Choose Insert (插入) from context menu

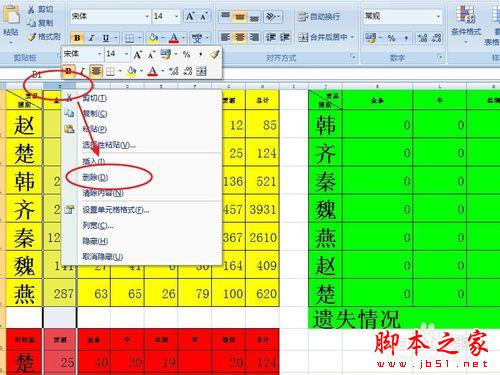[142, 161]
